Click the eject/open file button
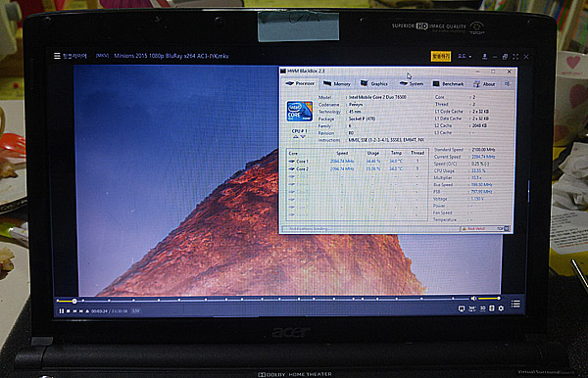This screenshot has width=588, height=378. tap(87, 311)
